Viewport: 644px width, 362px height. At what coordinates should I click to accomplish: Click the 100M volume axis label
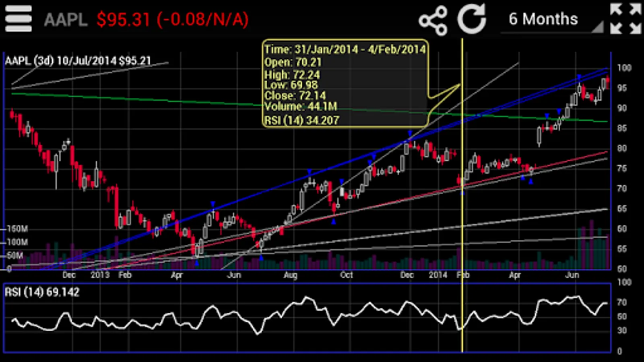tap(17, 242)
